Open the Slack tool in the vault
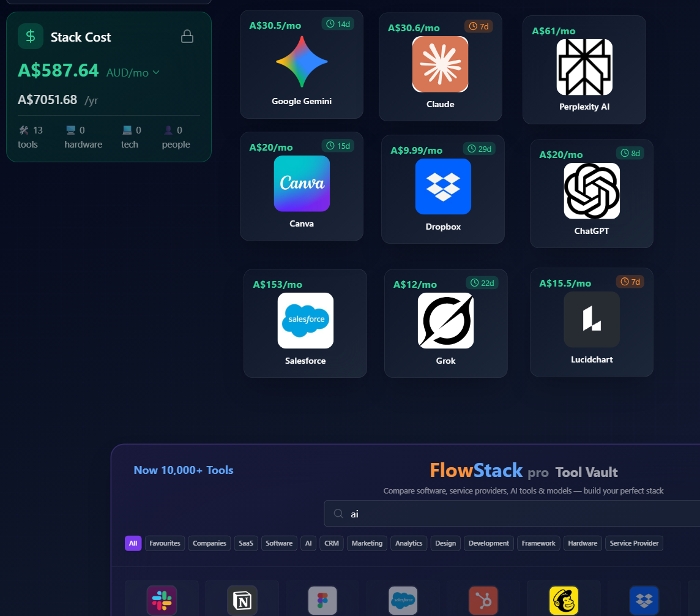This screenshot has width=700, height=616. pos(161,601)
